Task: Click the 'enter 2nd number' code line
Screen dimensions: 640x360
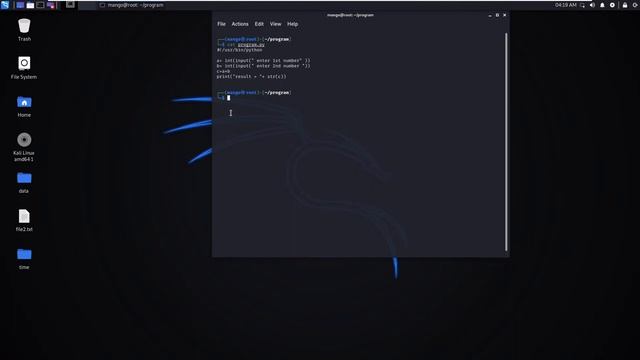Action: click(x=264, y=66)
